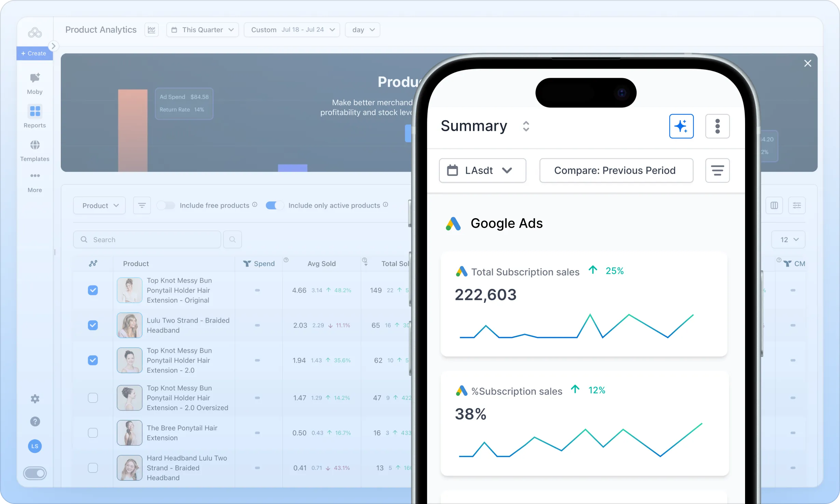Click the AI sparkle button in Summary
The height and width of the screenshot is (504, 840).
tap(681, 126)
